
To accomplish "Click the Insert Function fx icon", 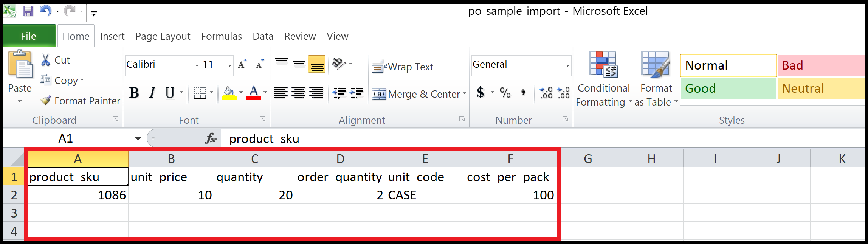I will click(x=211, y=138).
